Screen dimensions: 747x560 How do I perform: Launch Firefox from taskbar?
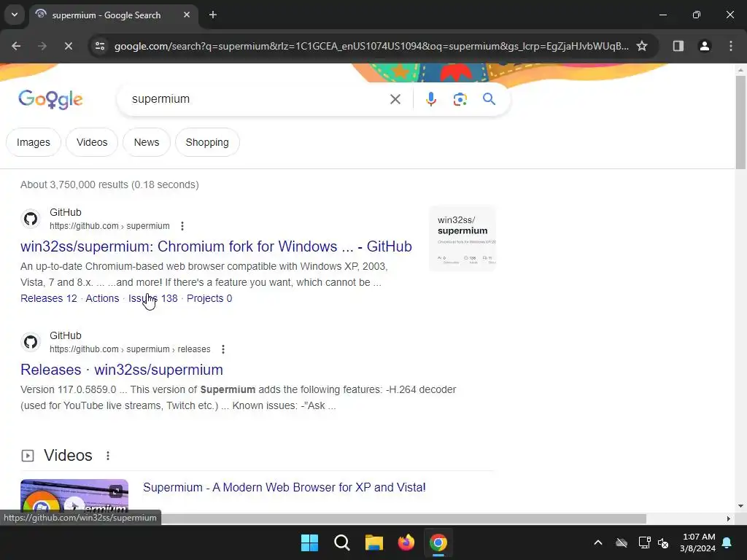(x=406, y=542)
